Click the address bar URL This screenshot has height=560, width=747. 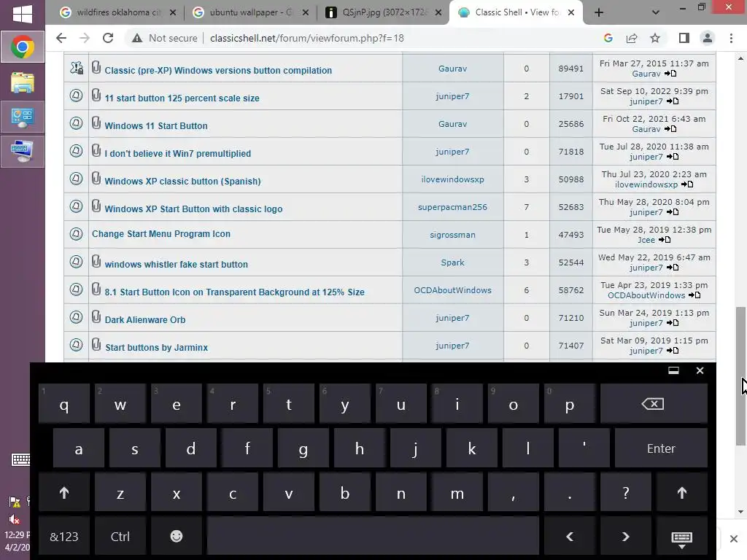[307, 38]
